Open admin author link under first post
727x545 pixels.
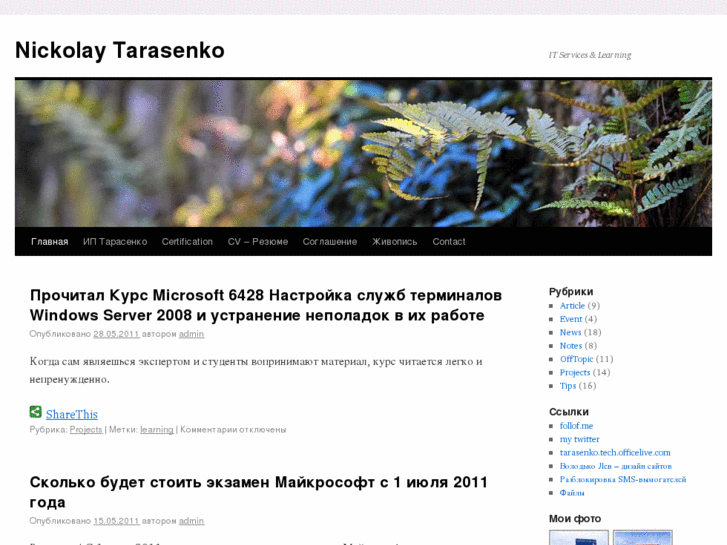tap(191, 334)
